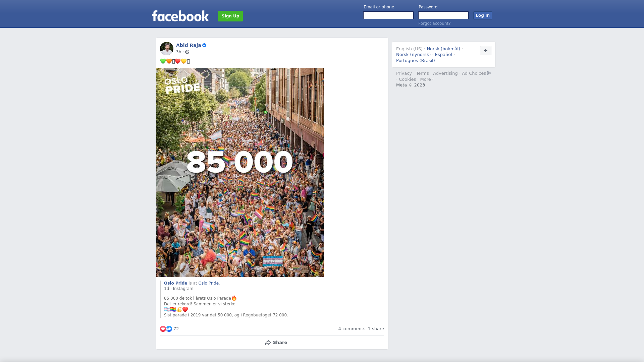
Task: Open the Oslo Pride 85 000 photo
Action: pyautogui.click(x=240, y=172)
